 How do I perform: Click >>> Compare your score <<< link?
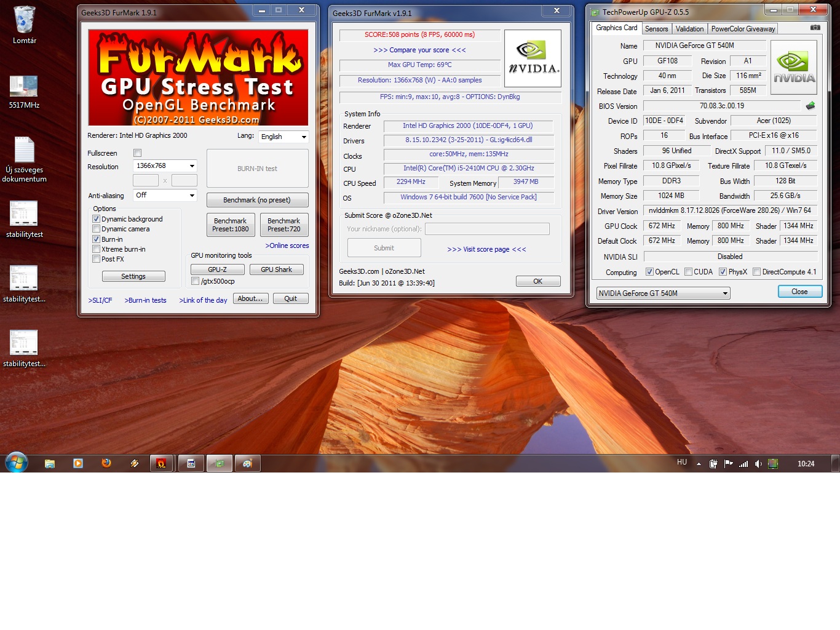(x=419, y=50)
